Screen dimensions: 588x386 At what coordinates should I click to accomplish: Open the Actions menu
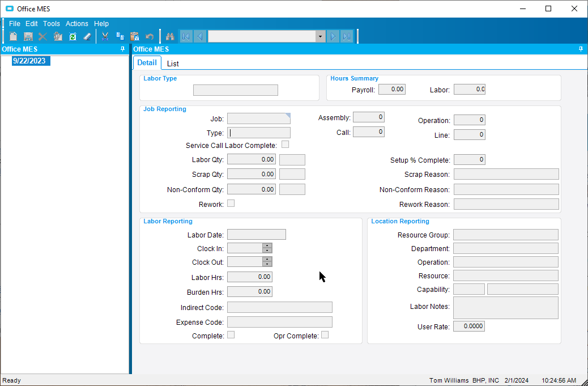[77, 24]
